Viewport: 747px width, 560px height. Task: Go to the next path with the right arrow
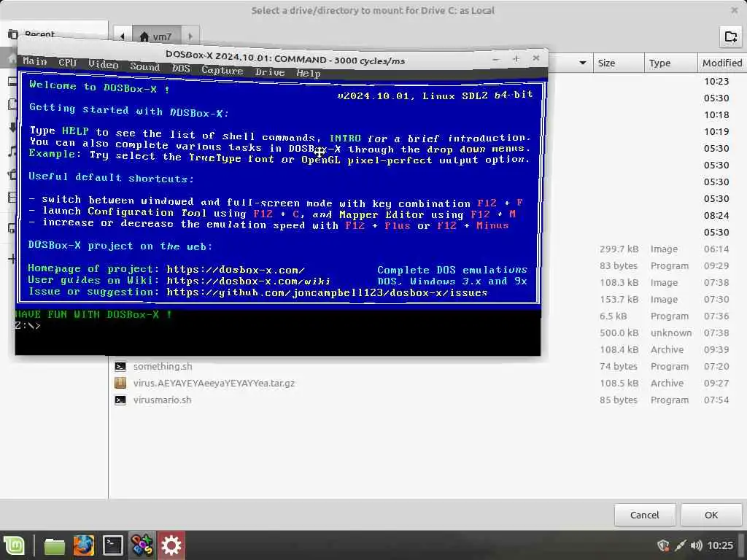click(x=190, y=36)
